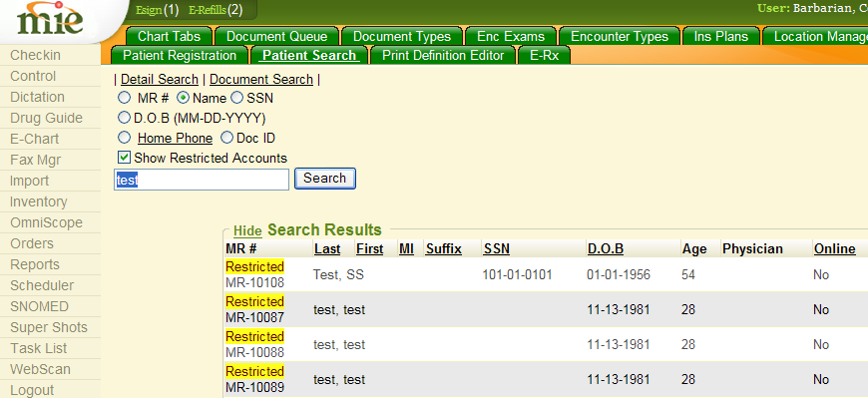Sort results by D.O.B column header

click(605, 249)
